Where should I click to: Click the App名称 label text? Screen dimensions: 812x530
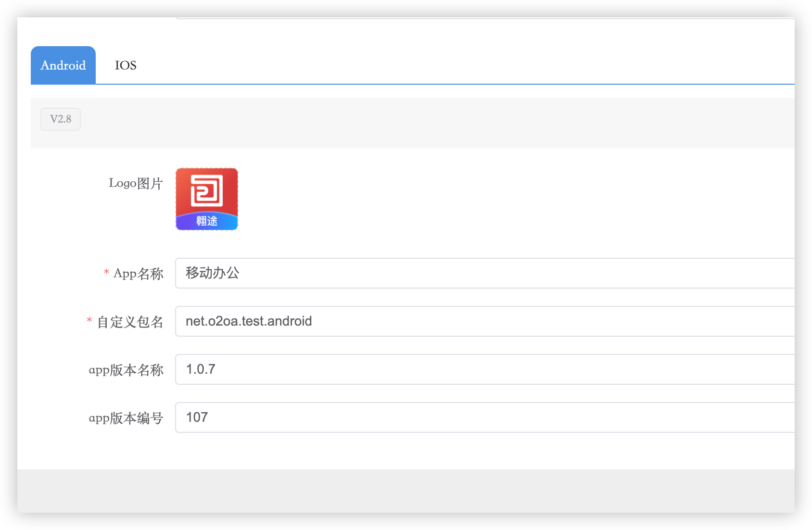139,274
